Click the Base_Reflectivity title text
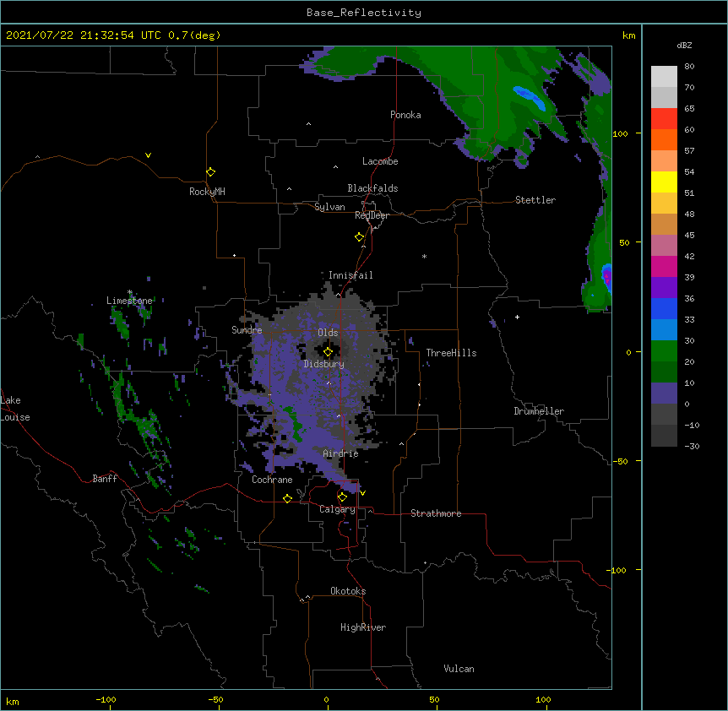This screenshot has width=728, height=711. click(x=364, y=13)
